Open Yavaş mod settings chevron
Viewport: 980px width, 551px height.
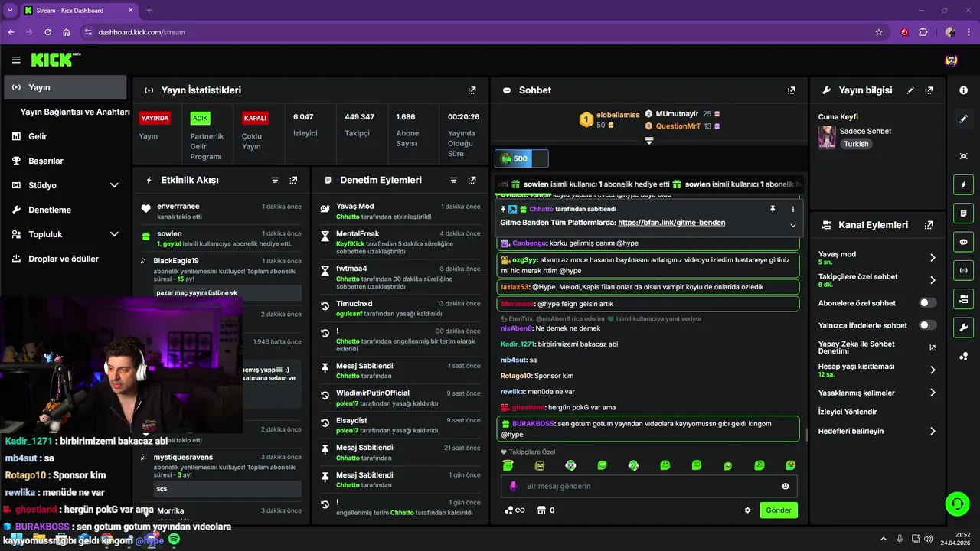pyautogui.click(x=933, y=258)
